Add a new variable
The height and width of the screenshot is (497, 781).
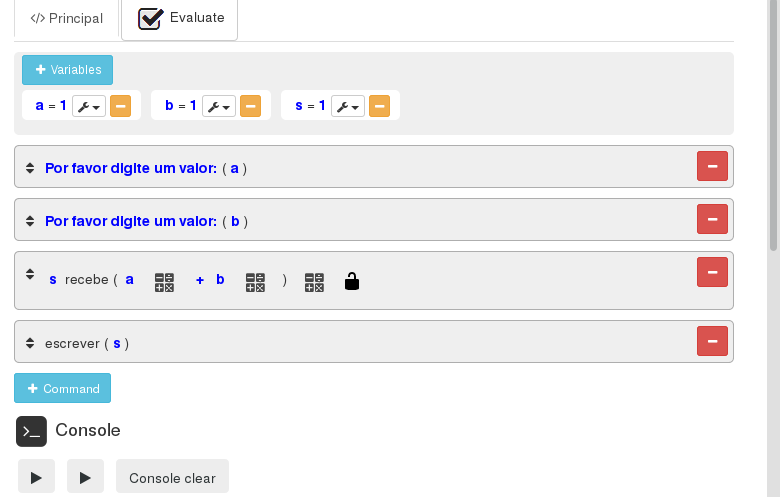[68, 70]
